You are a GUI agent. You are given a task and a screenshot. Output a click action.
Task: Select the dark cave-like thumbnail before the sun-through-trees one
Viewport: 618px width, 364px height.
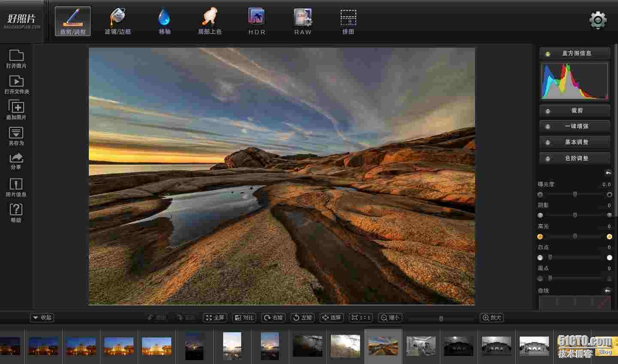308,346
